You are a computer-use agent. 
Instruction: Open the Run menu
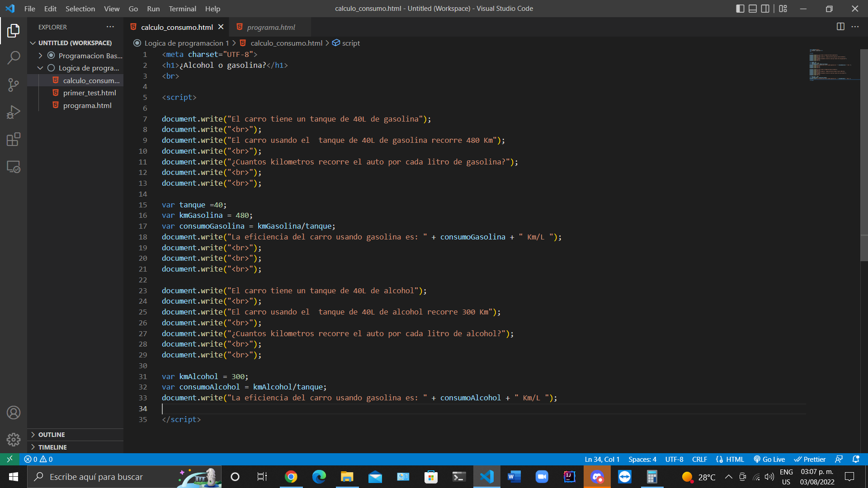tap(153, 9)
